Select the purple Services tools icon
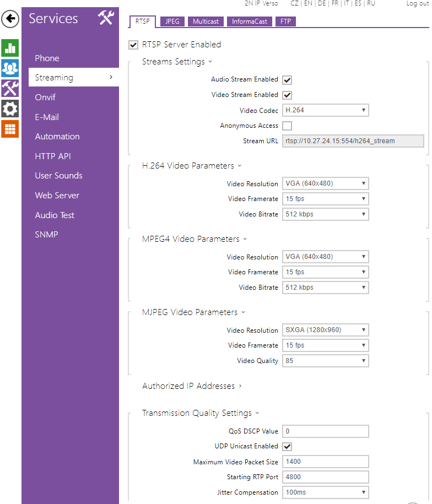432x504 pixels. [10, 88]
